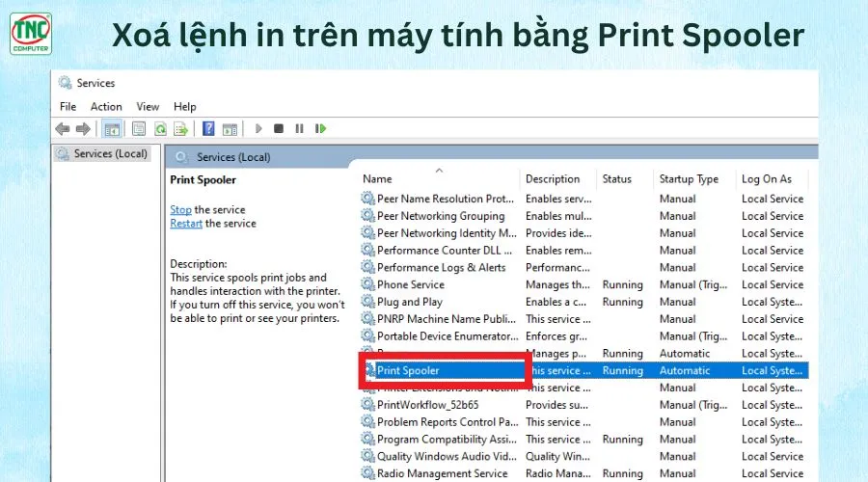Select Program Compatibility Assi... service name

(447, 439)
